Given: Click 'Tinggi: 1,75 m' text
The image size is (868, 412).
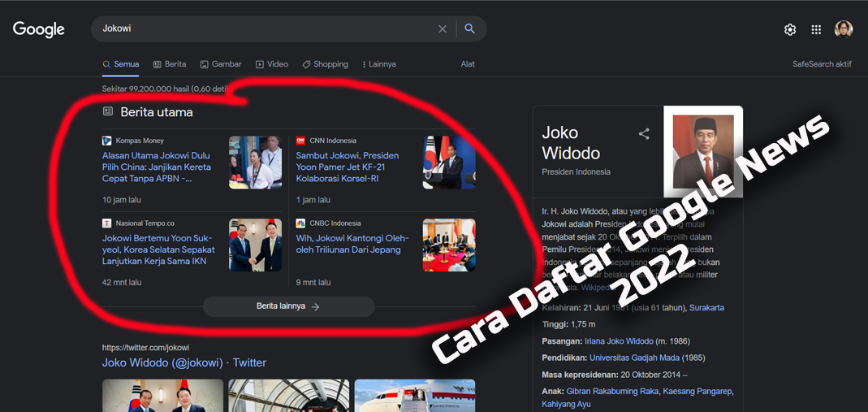Looking at the screenshot, I should coord(568,324).
